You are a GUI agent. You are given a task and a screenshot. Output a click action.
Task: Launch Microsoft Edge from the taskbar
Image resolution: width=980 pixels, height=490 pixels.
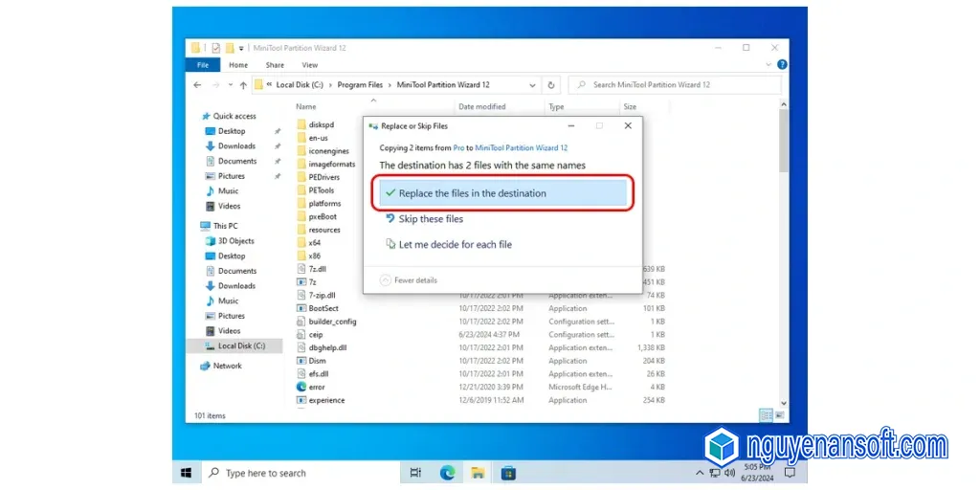tap(448, 473)
